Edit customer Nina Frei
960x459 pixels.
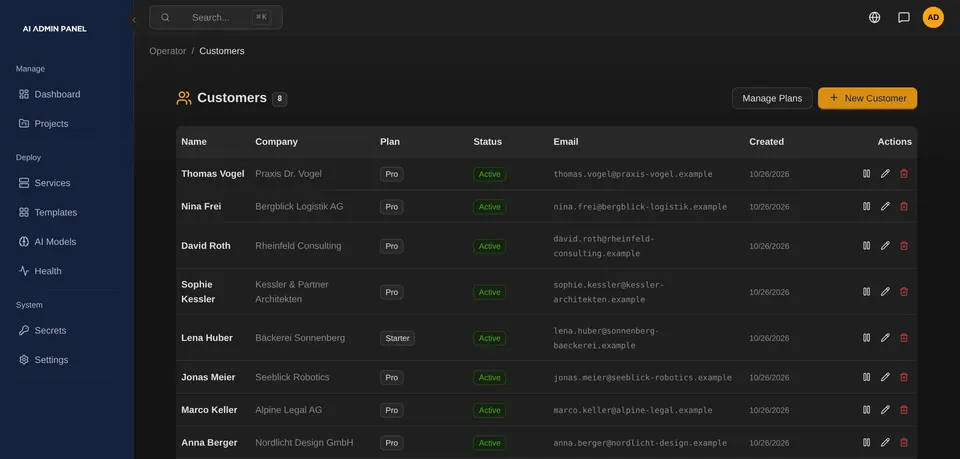click(885, 206)
